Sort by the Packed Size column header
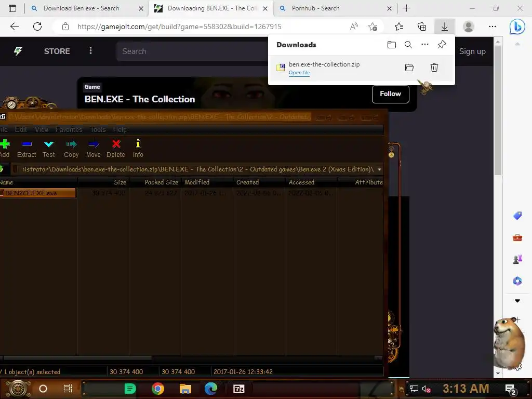The width and height of the screenshot is (532, 399). pyautogui.click(x=155, y=182)
